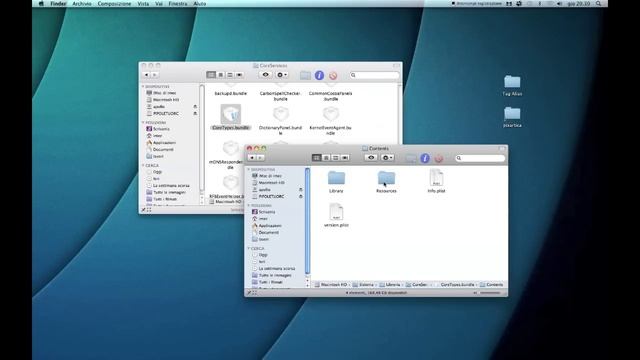Collapse POSIZIONI section in CoreServices sidebar
Screen dimensions: 640x360
143,122
